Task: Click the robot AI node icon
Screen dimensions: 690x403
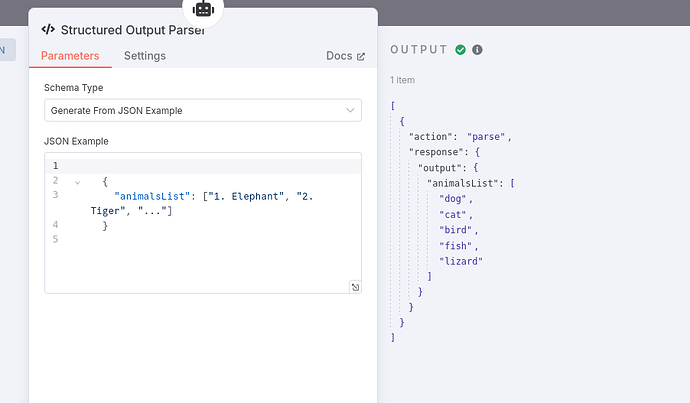Action: coord(204,9)
